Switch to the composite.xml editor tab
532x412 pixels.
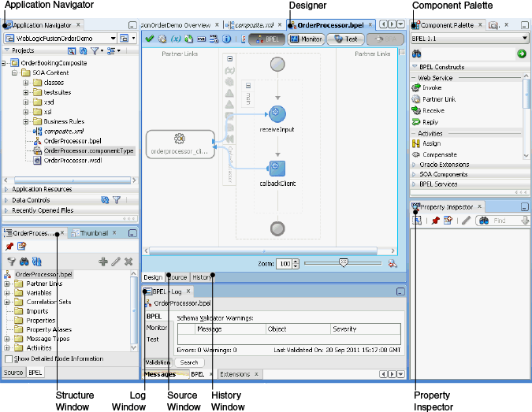[254, 24]
